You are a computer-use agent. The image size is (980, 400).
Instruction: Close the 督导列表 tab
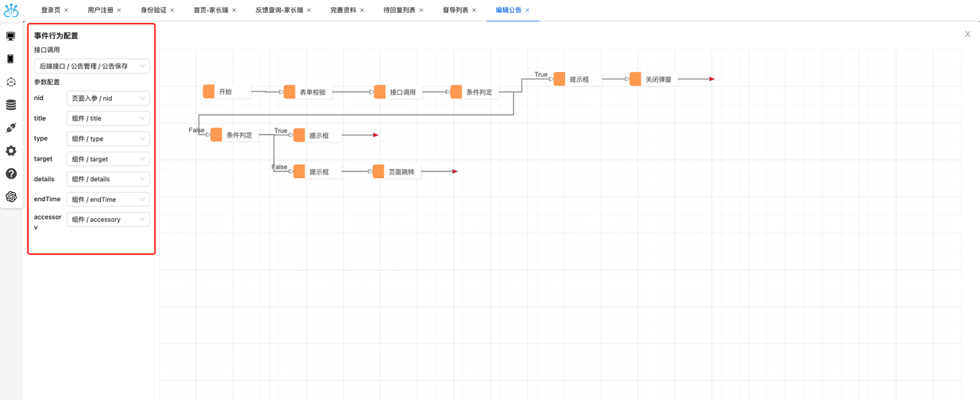(x=475, y=11)
